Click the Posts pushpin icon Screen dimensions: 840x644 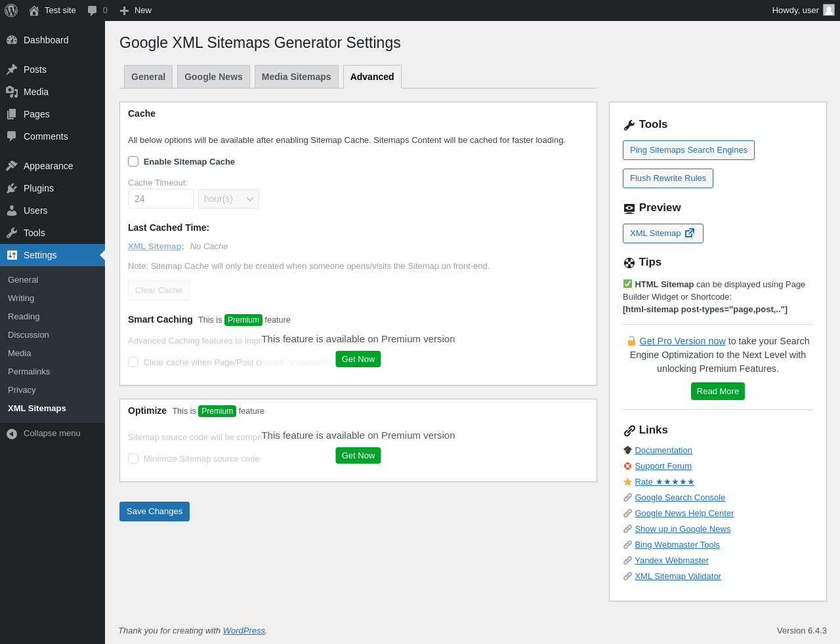pos(12,70)
